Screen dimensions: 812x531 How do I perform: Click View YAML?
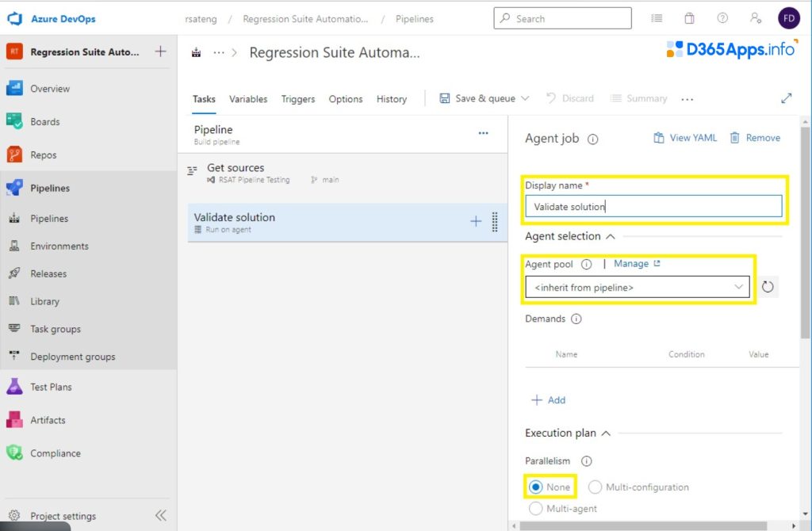coord(685,138)
